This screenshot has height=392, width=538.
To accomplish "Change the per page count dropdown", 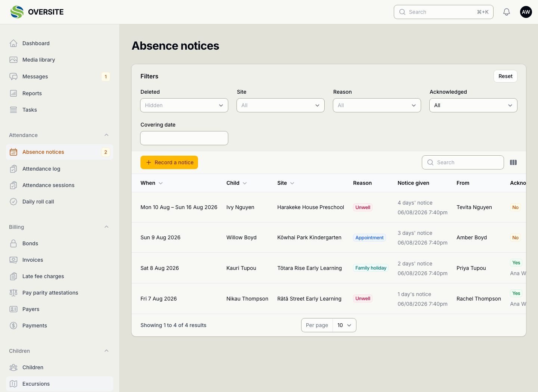I will coord(344,325).
